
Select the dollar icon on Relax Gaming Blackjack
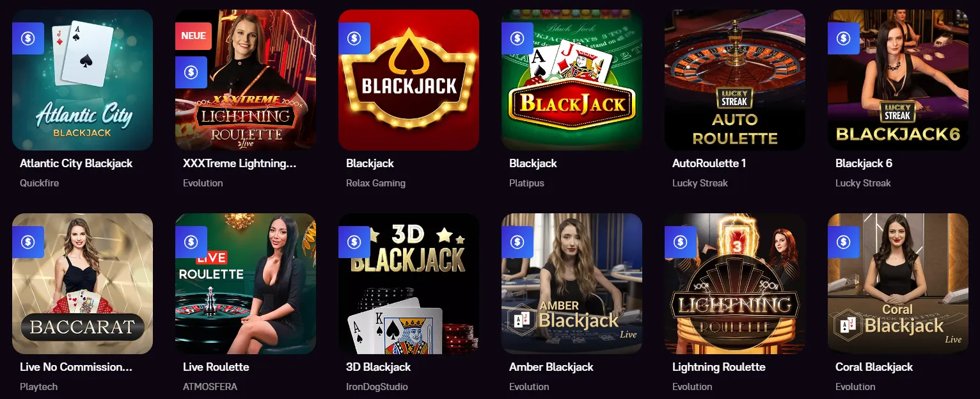(354, 38)
